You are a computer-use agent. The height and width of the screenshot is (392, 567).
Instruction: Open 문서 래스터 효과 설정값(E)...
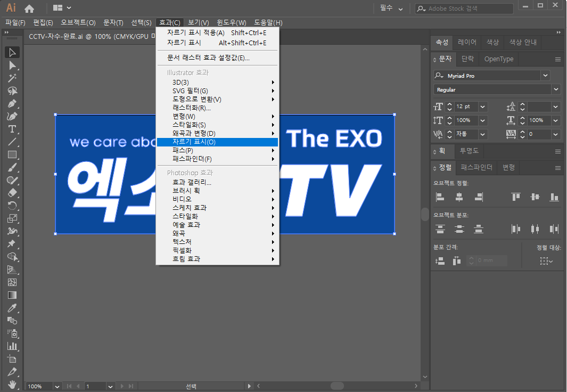[218, 58]
